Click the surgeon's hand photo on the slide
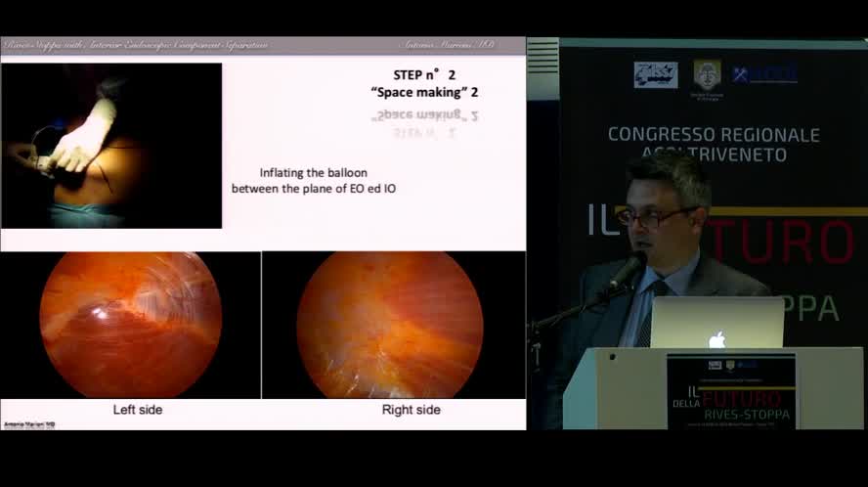Image resolution: width=868 pixels, height=487 pixels. pyautogui.click(x=111, y=146)
